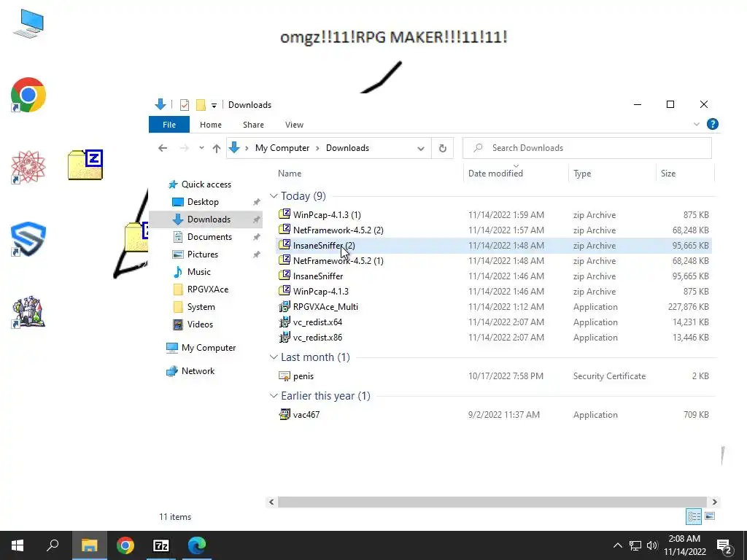Screen dimensions: 747x560
Task: Open Pictures in navigation pane
Action: pyautogui.click(x=203, y=254)
